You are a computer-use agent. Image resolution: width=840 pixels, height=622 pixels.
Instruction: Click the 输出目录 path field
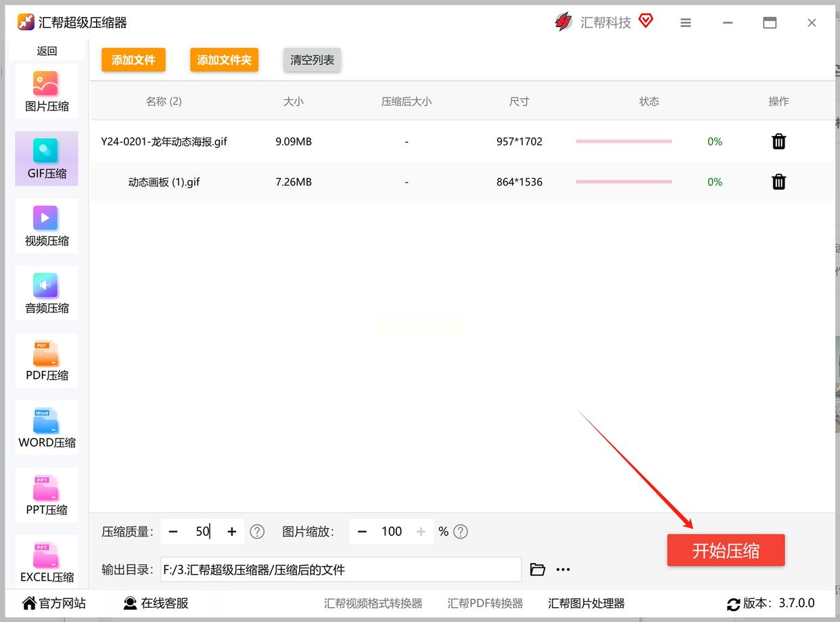coord(341,569)
